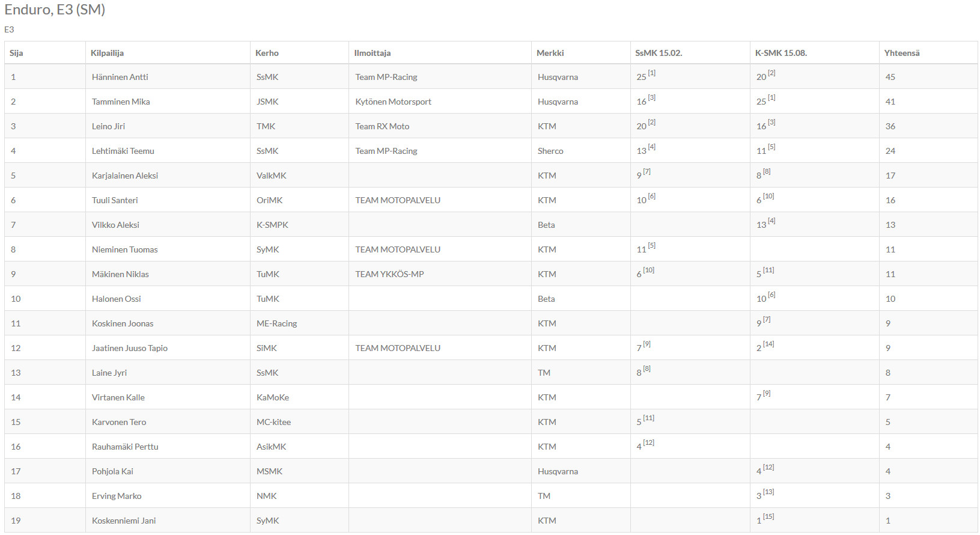Click the ME-Racing club cell
The width and height of the screenshot is (980, 535).
tap(276, 323)
